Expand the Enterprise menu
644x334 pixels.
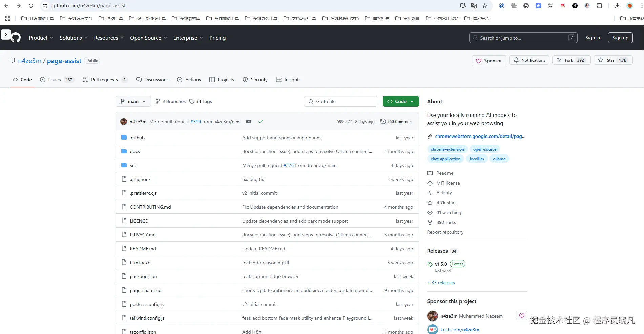tap(188, 38)
